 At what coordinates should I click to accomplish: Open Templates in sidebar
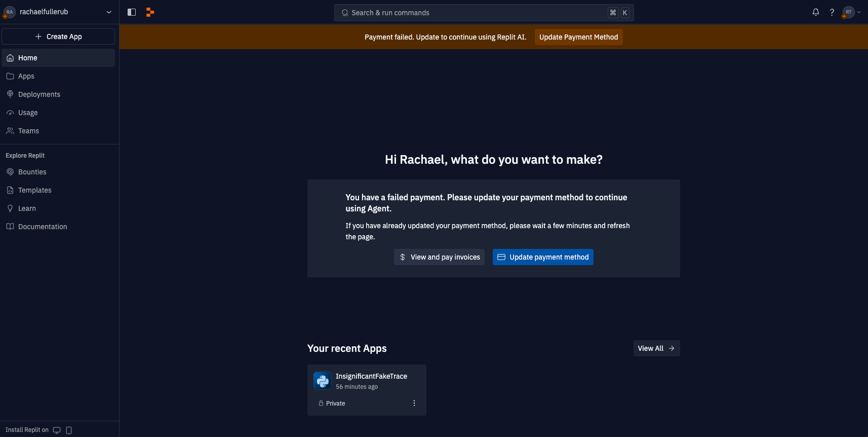(x=58, y=190)
